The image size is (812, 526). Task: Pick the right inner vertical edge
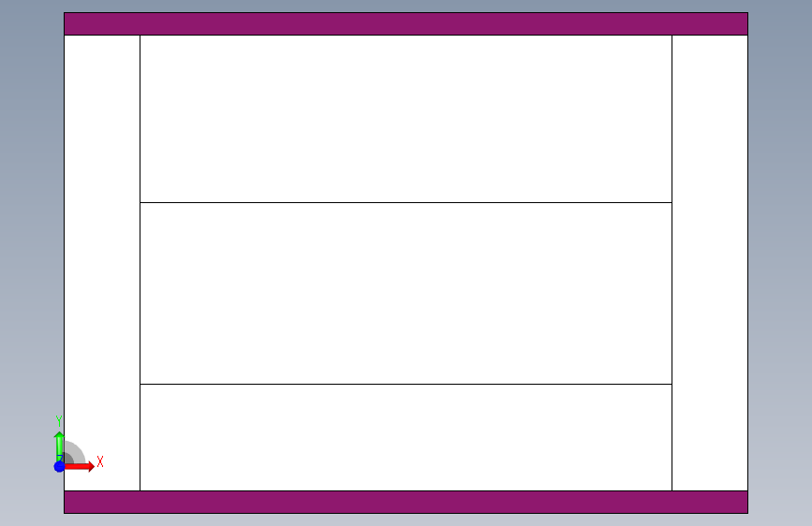(x=672, y=263)
